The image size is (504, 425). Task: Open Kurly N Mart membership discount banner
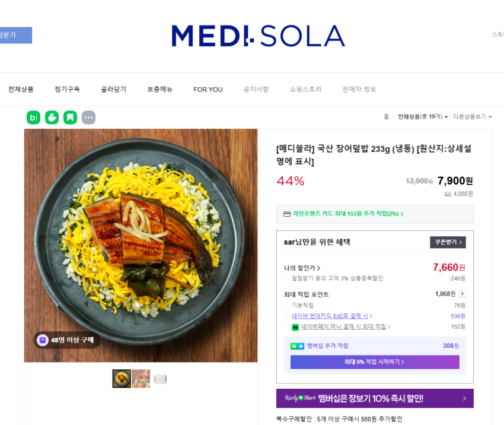[x=375, y=398]
